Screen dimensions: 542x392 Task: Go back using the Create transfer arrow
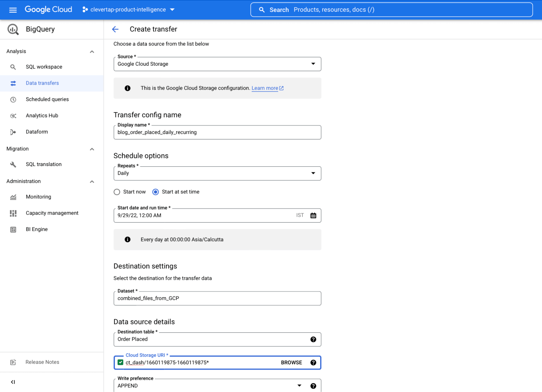pyautogui.click(x=115, y=29)
